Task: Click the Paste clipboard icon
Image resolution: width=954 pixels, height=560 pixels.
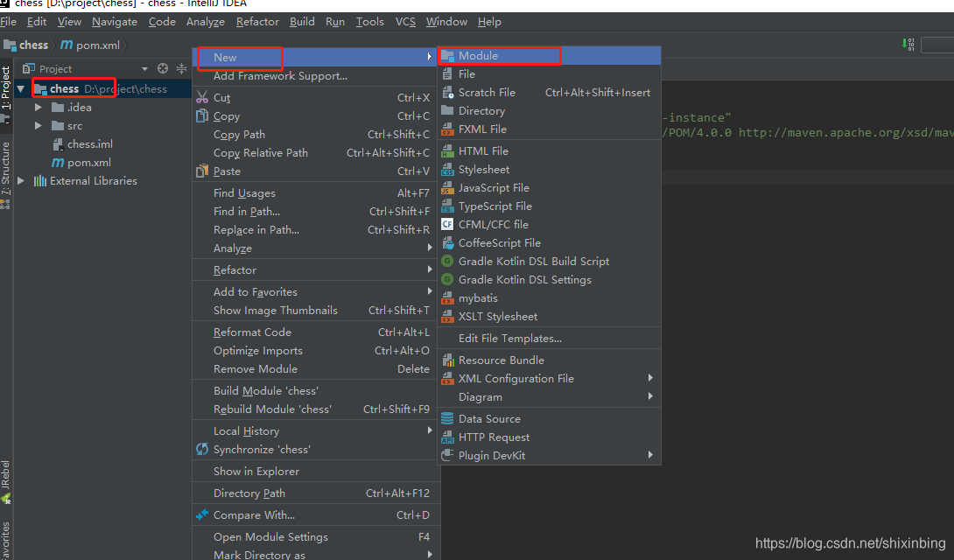Action: pos(202,171)
